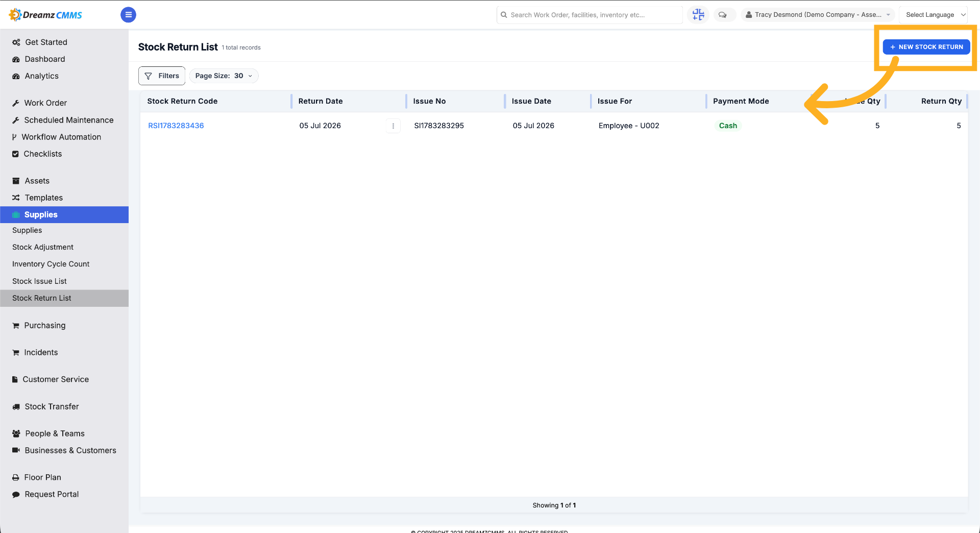The width and height of the screenshot is (980, 533).
Task: Click the Get Started gears icon
Action: (x=16, y=42)
